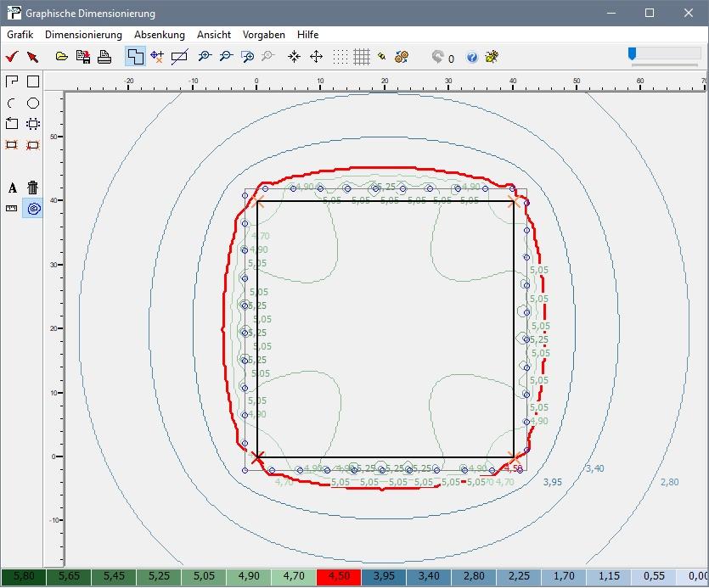Click the red checkmark confirm icon
This screenshot has height=588, width=709.
[x=11, y=57]
